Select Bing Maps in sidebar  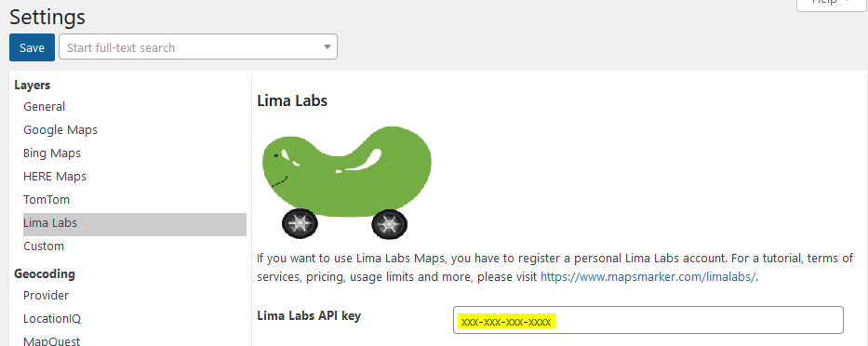[x=52, y=153]
